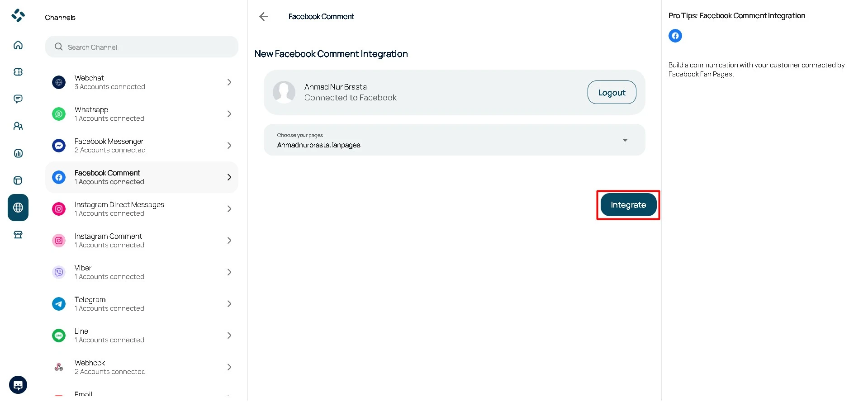Click the search magnifier icon
The width and height of the screenshot is (868, 402).
[59, 47]
